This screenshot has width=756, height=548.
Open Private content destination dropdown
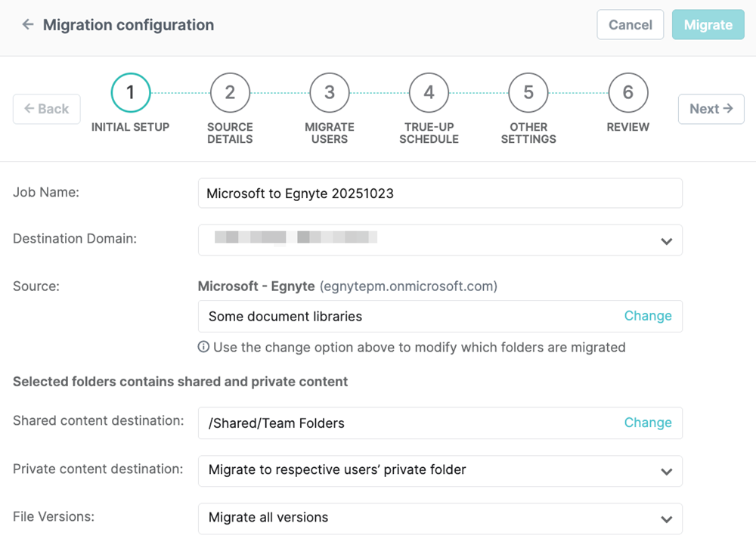[666, 471]
